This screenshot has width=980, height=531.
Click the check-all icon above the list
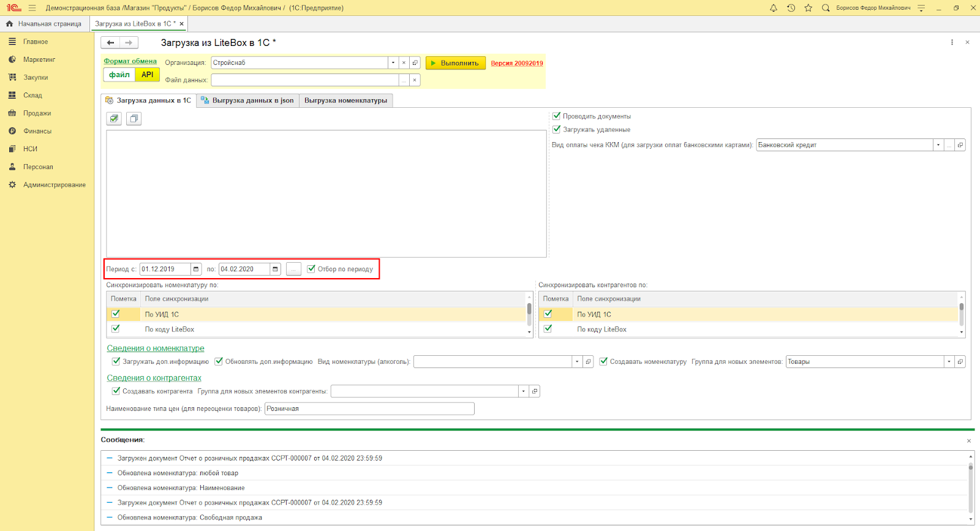[x=114, y=119]
